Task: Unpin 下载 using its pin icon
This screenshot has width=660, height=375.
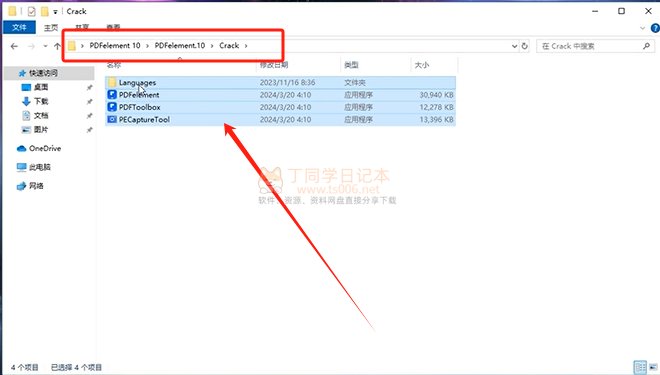Action: 89,101
